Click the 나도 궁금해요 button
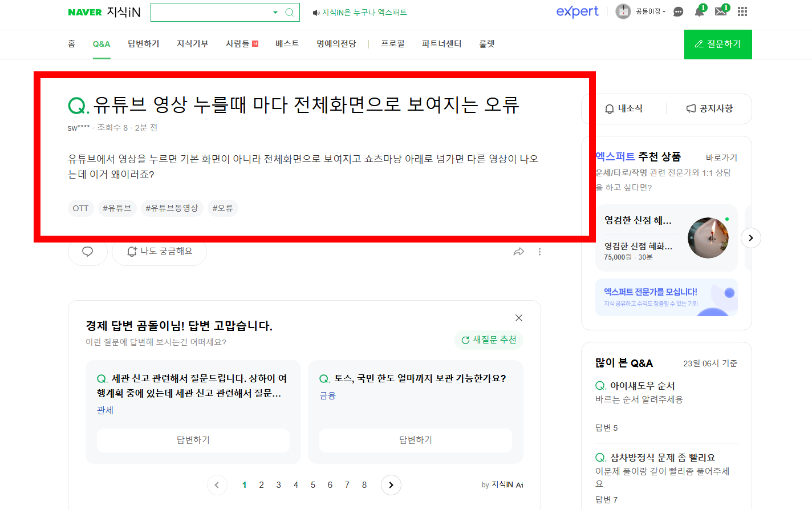 click(159, 252)
